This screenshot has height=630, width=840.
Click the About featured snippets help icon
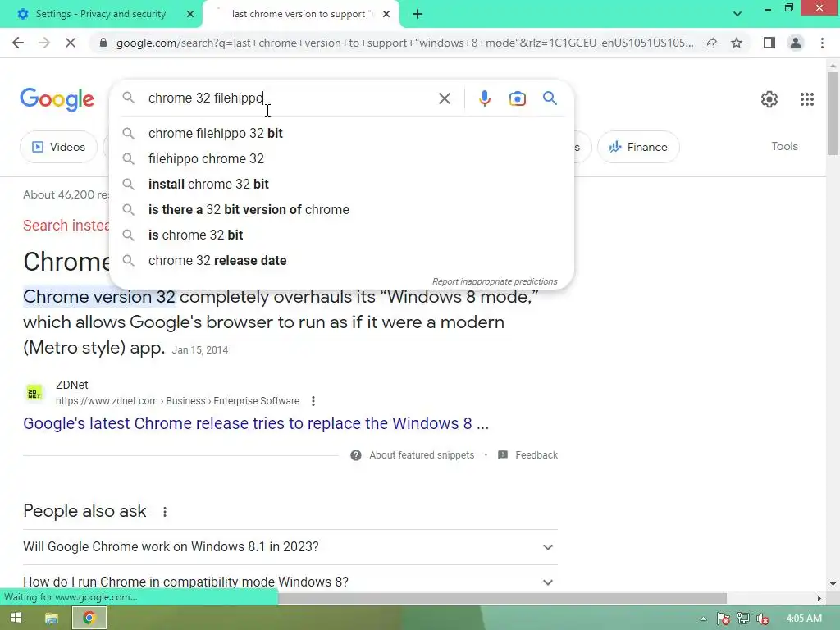point(356,455)
